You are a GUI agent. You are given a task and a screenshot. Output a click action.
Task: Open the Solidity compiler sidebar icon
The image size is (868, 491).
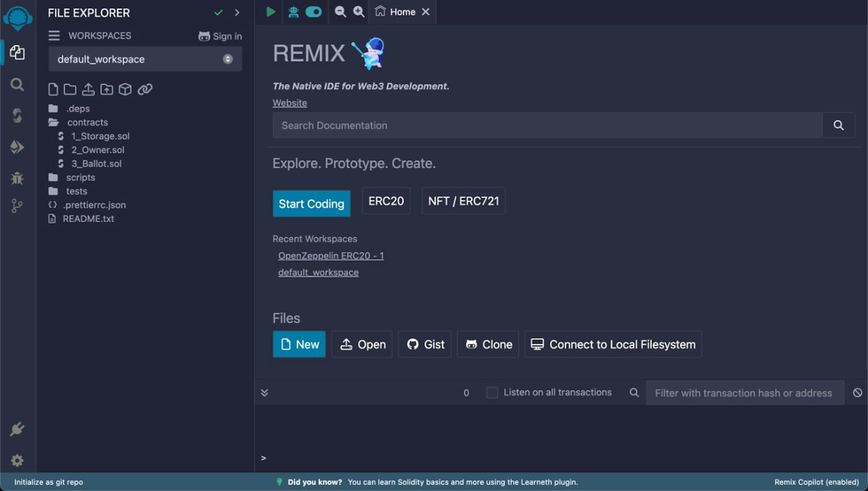pos(17,116)
